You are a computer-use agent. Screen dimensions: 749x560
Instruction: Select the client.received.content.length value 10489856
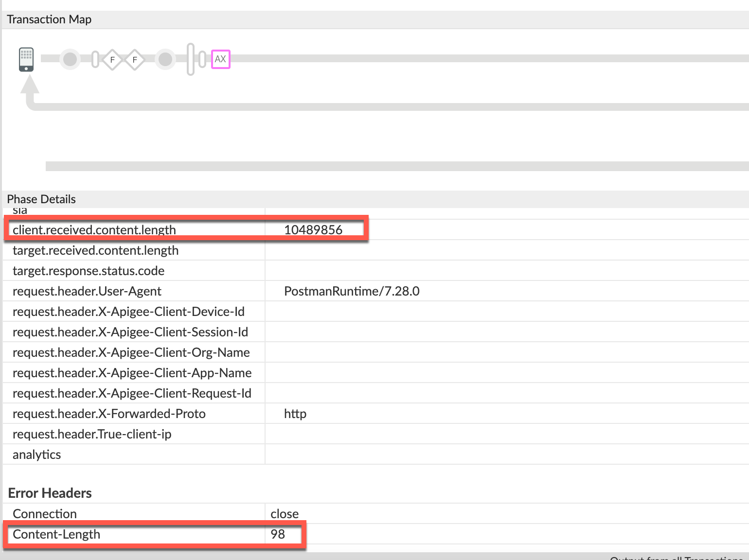pyautogui.click(x=313, y=230)
